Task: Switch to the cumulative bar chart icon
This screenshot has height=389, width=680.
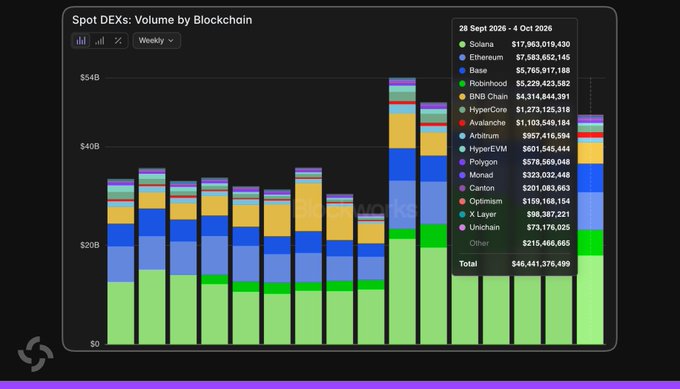Action: tap(100, 41)
